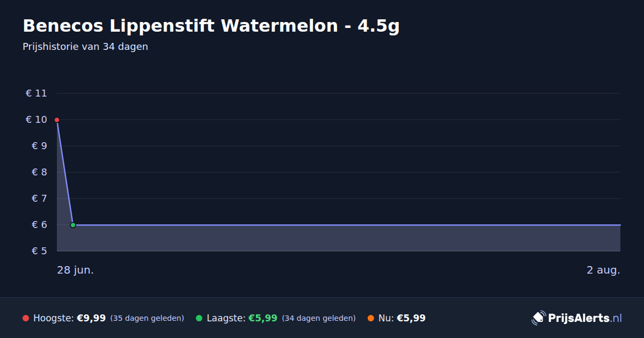Click the Prijshistorie van 34 dagen subtitle
644x338 pixels.
pyautogui.click(x=85, y=47)
